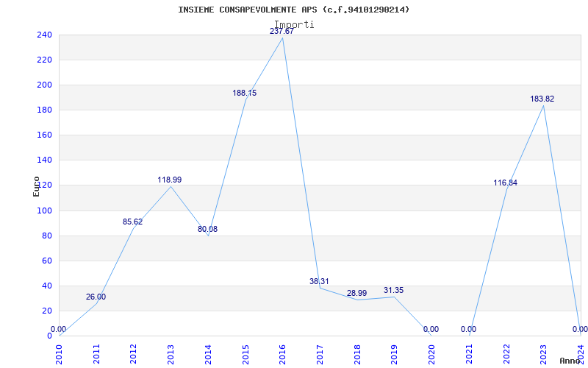588x368 pixels.
Task: Click the Anno axis label
Action: coord(570,361)
